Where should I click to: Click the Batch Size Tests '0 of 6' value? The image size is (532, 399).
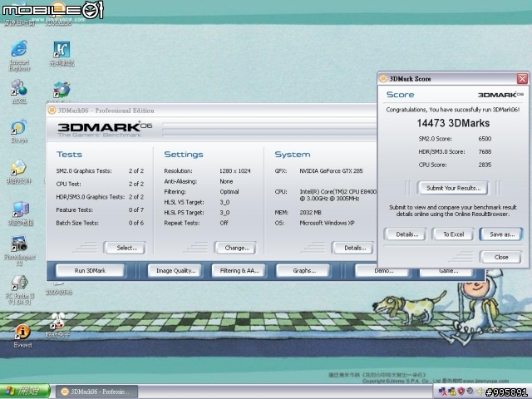point(136,224)
